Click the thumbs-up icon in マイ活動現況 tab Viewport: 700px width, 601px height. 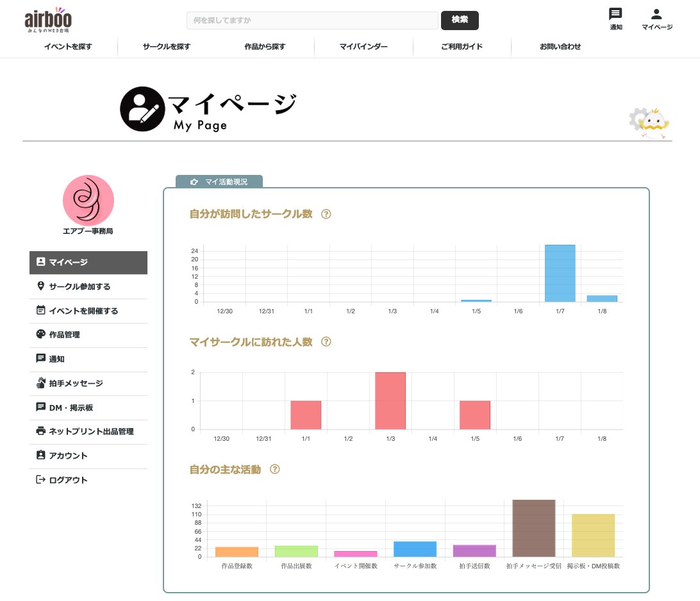point(194,182)
